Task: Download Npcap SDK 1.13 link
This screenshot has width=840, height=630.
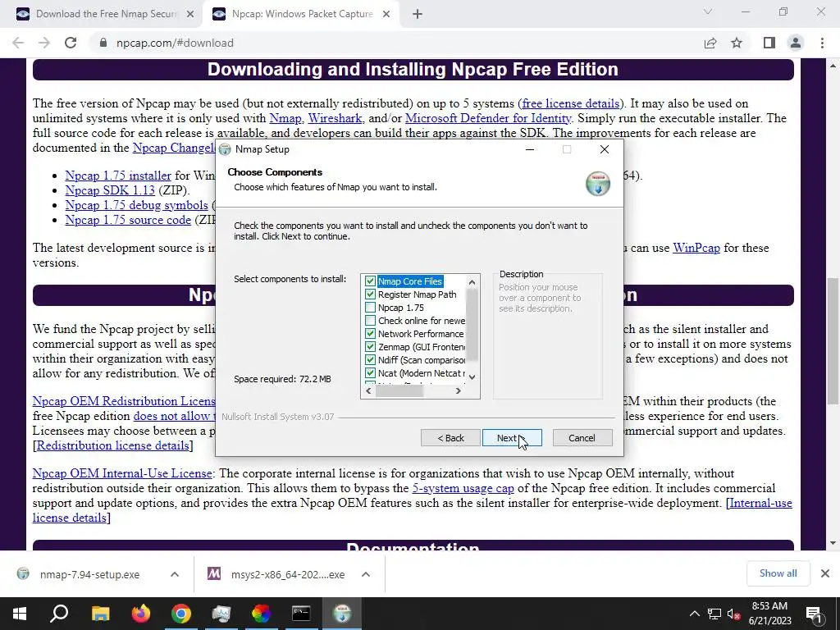Action: coord(110,190)
